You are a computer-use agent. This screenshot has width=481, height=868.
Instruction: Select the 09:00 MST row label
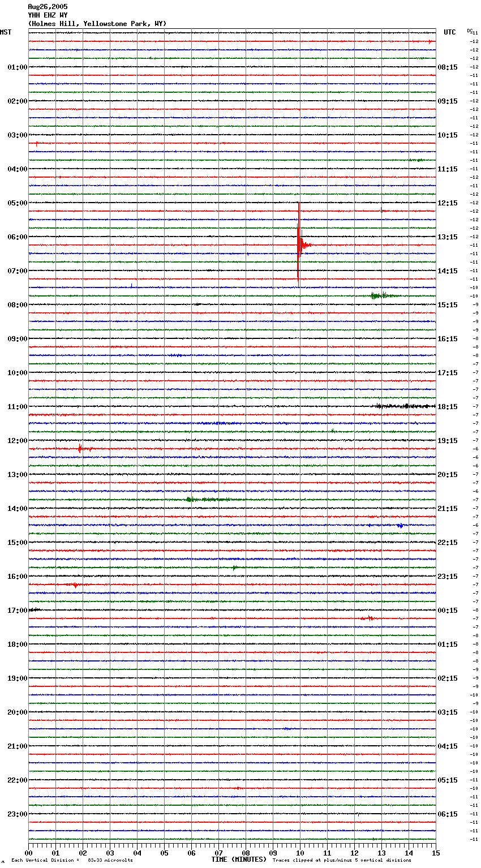coord(18,339)
